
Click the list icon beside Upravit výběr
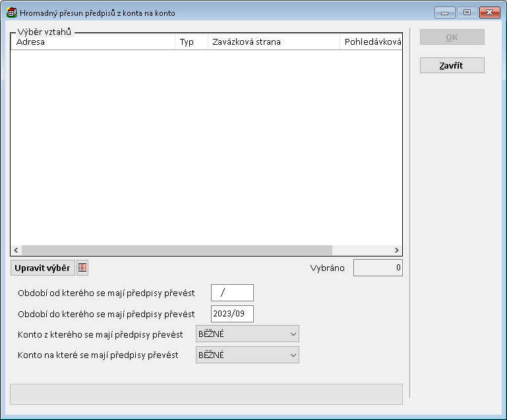82,268
